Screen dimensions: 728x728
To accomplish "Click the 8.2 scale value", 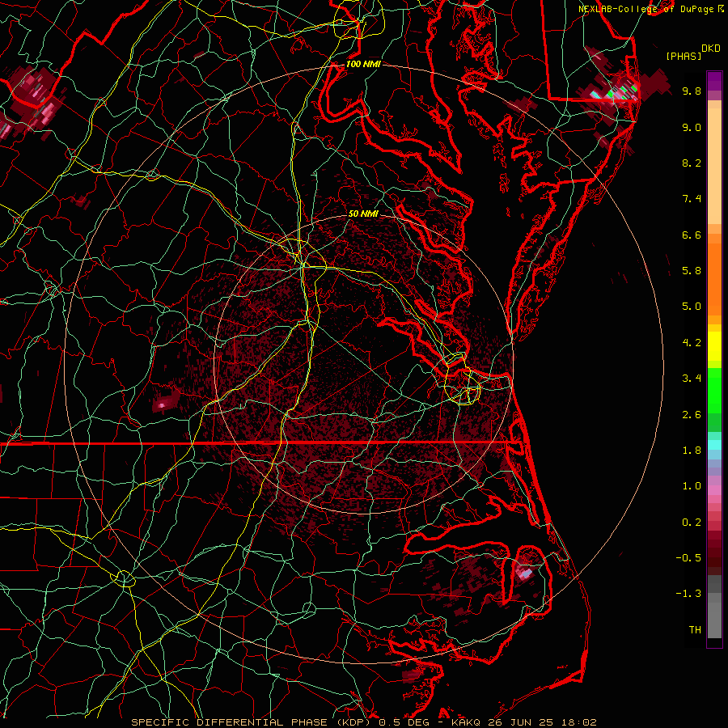I will (x=692, y=163).
